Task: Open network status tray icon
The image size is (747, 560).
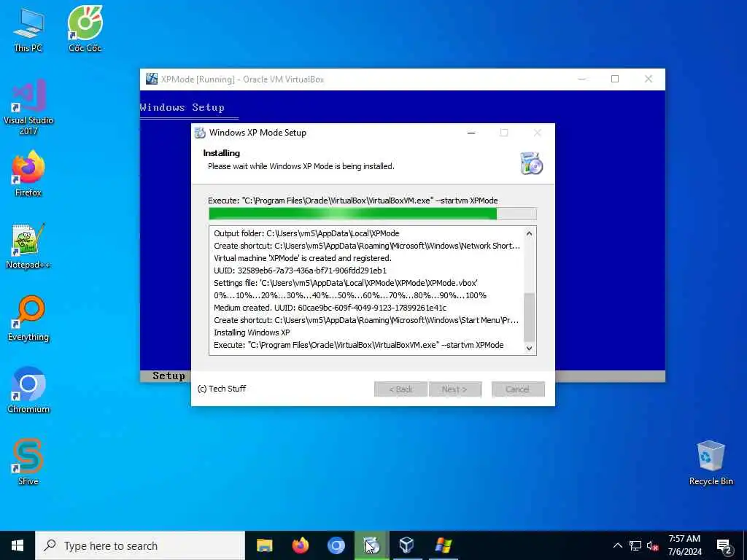Action: click(635, 545)
